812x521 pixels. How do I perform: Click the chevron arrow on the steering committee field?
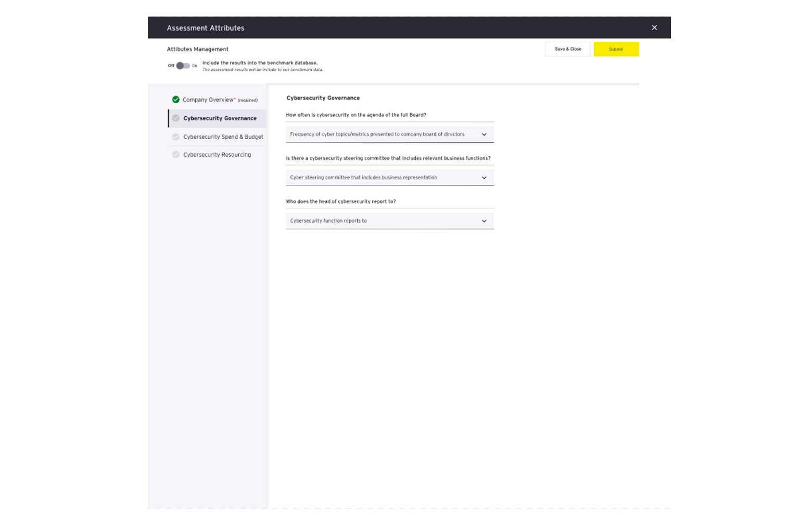pyautogui.click(x=484, y=178)
